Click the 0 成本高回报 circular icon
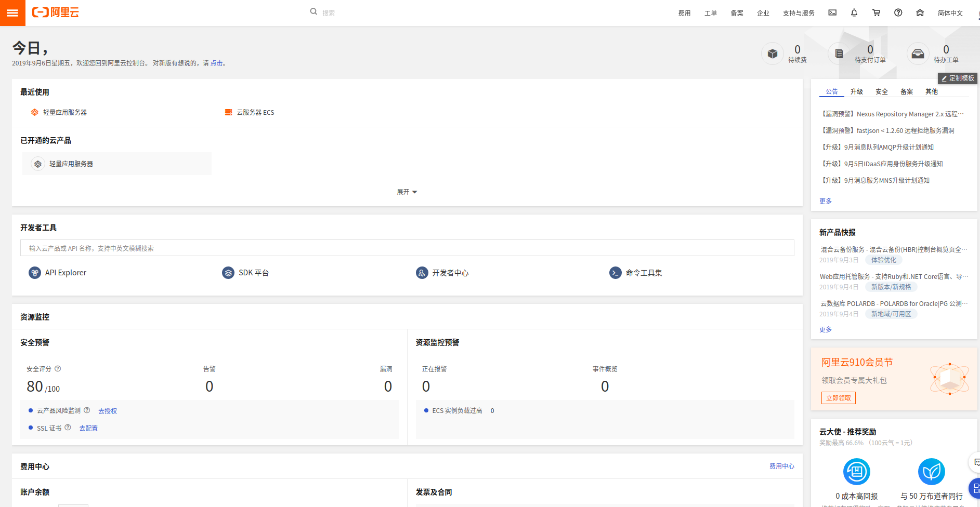This screenshot has width=980, height=507. pos(857,472)
